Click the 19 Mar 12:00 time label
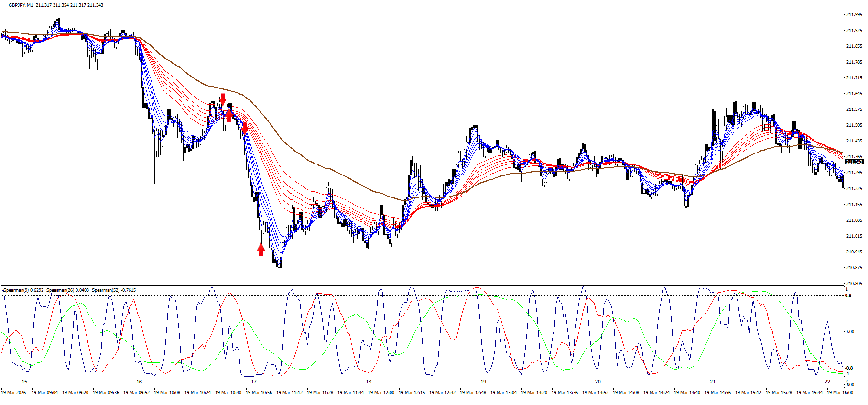The image size is (868, 405). point(381,393)
